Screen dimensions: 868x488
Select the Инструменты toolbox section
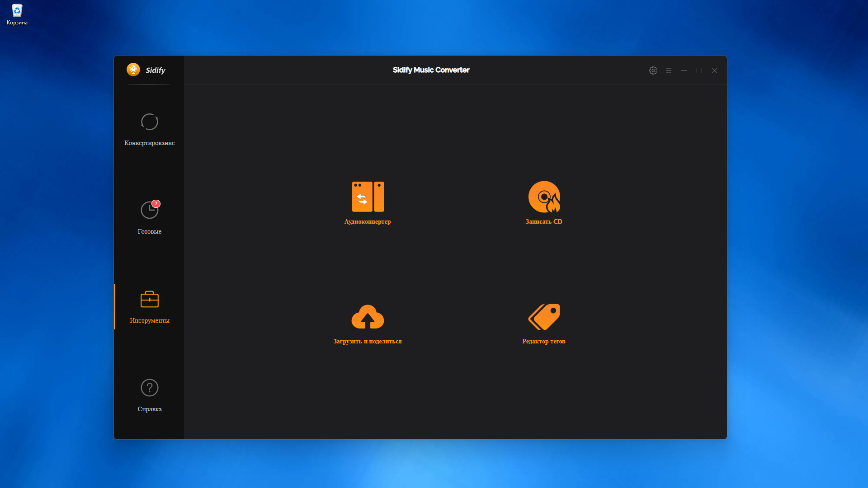coord(149,307)
